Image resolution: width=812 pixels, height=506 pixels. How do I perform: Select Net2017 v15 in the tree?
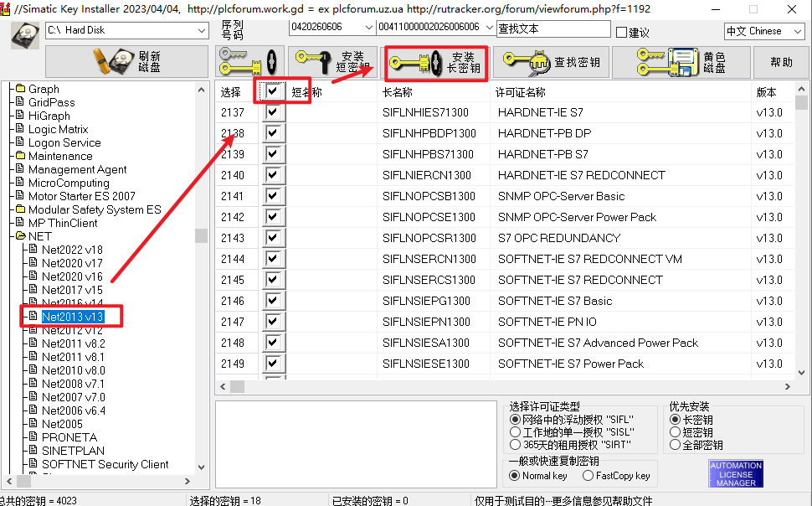pos(72,290)
